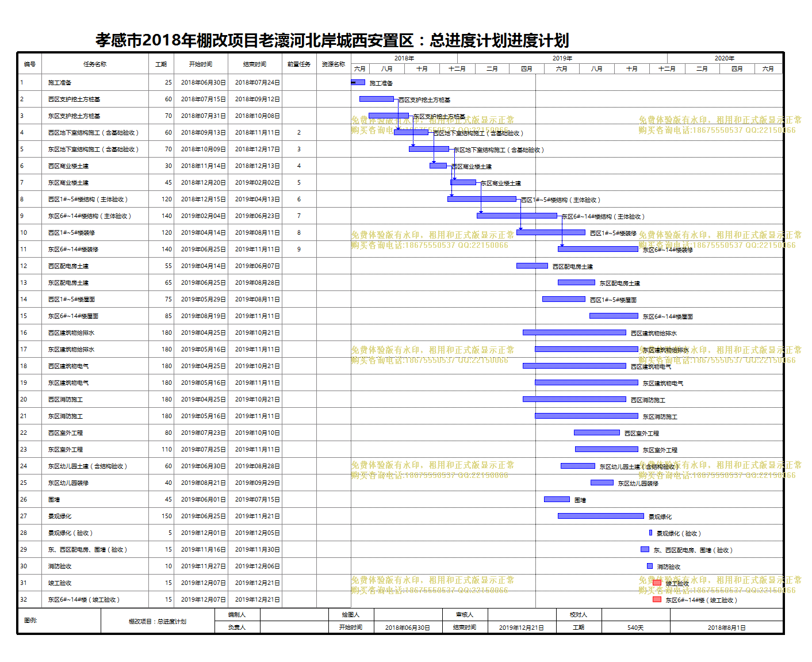This screenshot has height=662, width=812.
Task: Select duration 110 for 东区室外工程
Action: [x=167, y=450]
